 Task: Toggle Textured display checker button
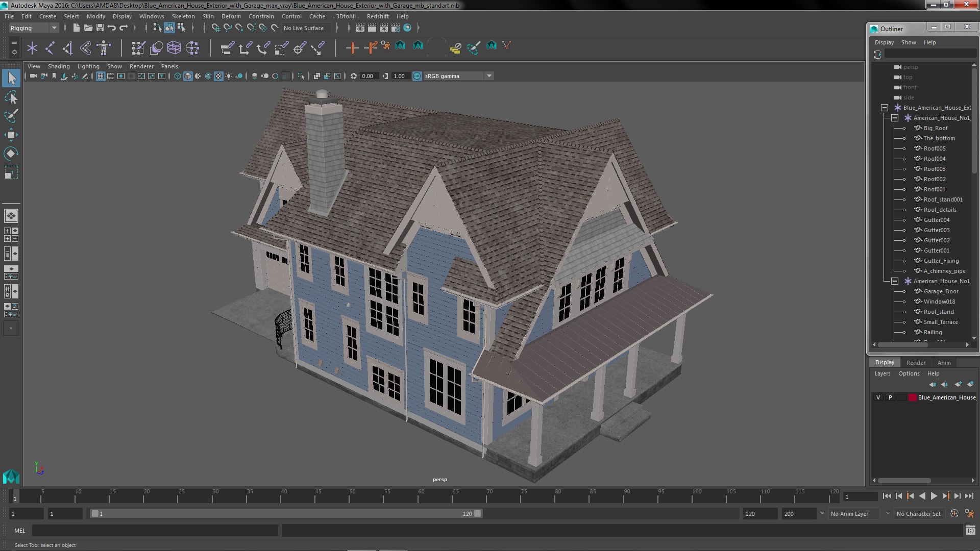(218, 76)
